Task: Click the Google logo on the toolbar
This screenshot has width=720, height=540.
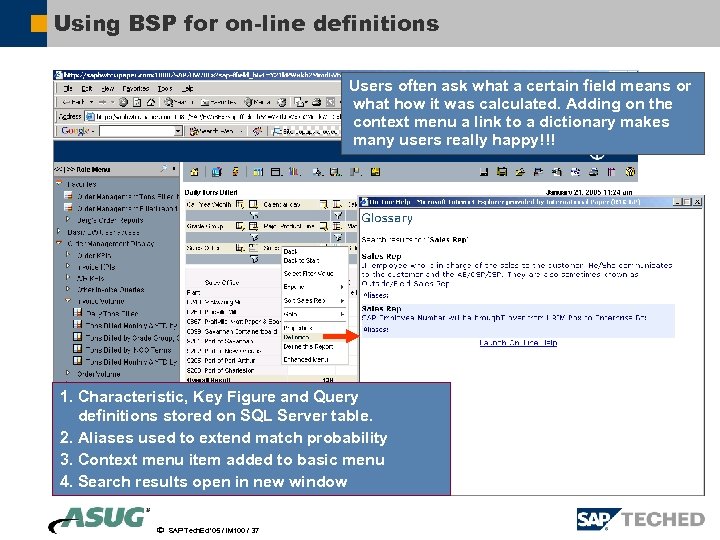Action: (76, 131)
